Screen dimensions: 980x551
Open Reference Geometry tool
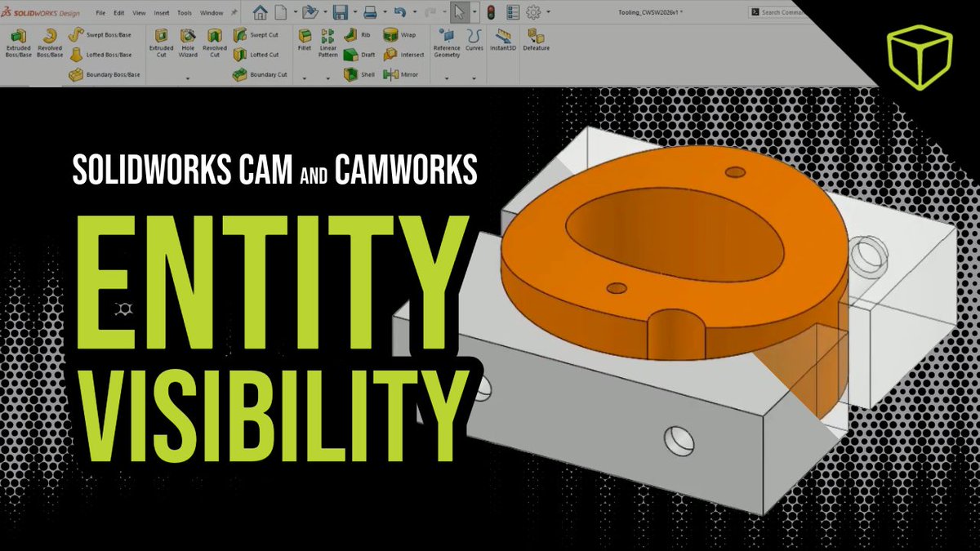[x=447, y=42]
